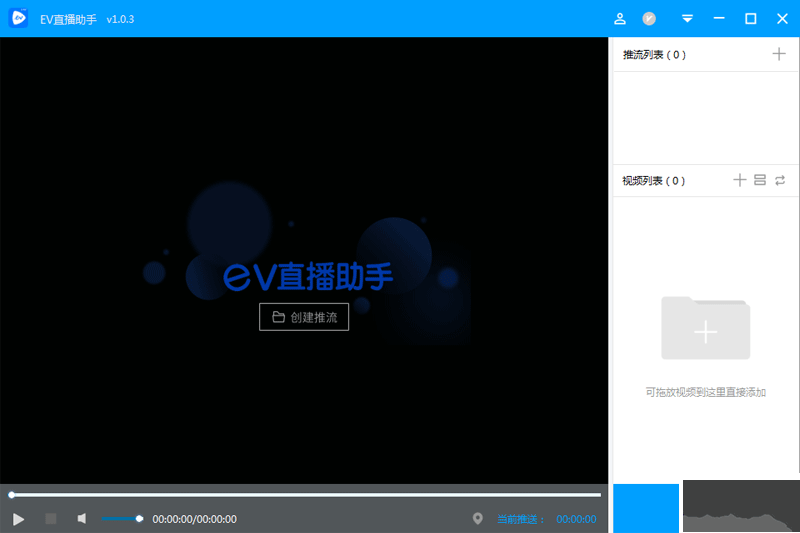Stop playback with the stop button
Image resolution: width=800 pixels, height=533 pixels.
coord(51,519)
